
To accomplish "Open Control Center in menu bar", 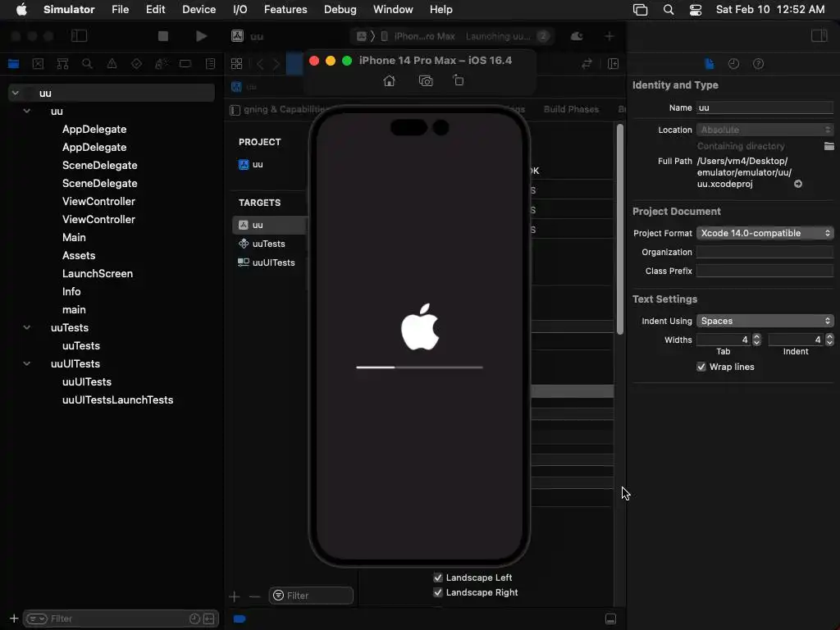I will [696, 10].
